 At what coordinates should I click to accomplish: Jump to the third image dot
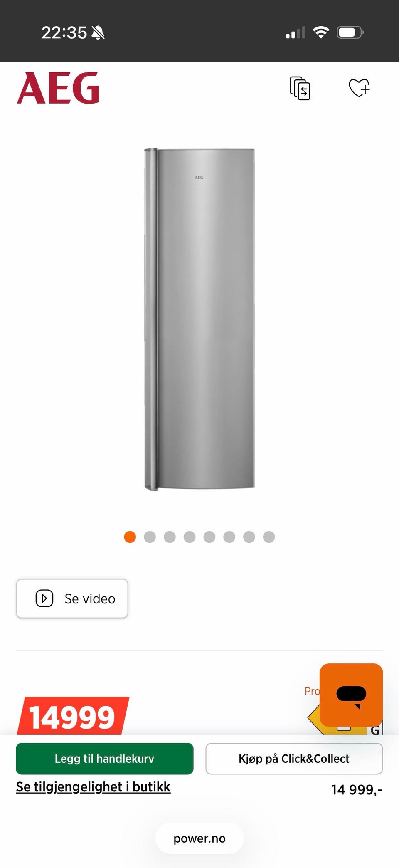click(x=170, y=537)
